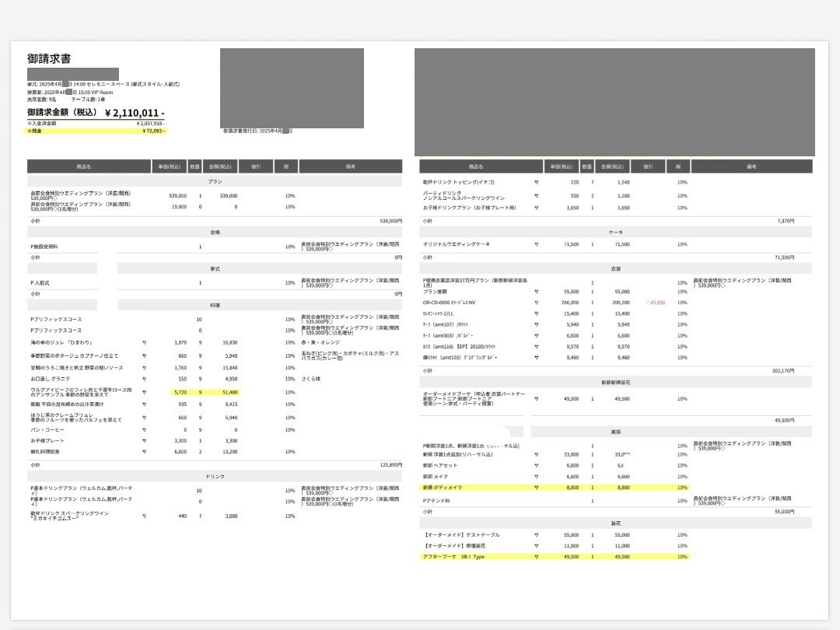Click the 1,540 amount cell
Viewport: 840px width, 630px height.
coord(623,182)
